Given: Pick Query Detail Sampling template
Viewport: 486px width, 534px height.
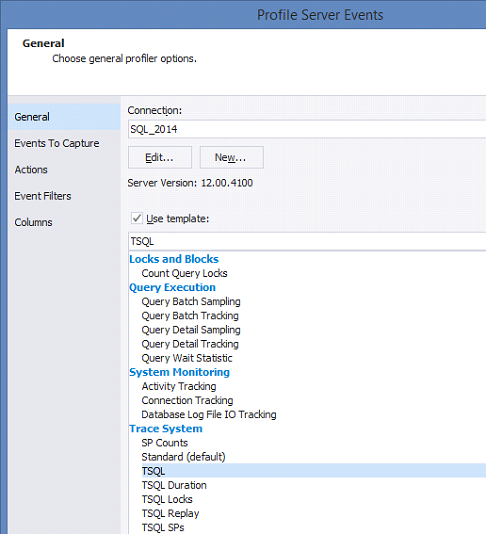Looking at the screenshot, I should click(x=191, y=330).
